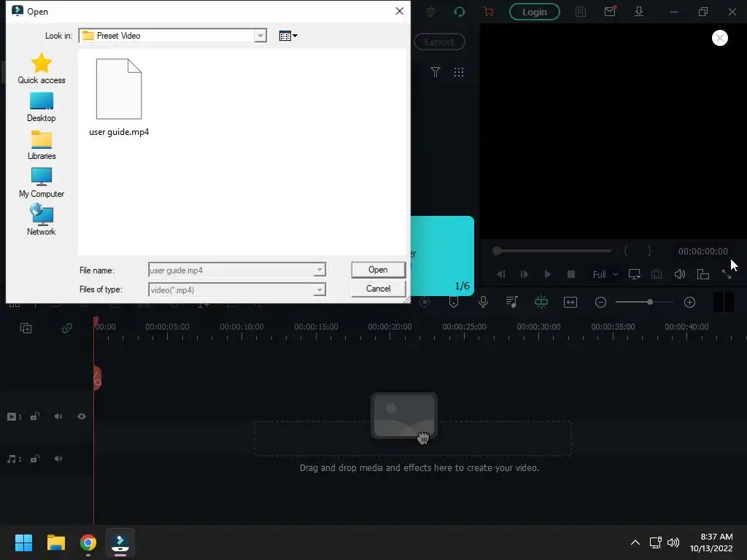
Task: Click the red playhead marker handle
Action: point(96,321)
